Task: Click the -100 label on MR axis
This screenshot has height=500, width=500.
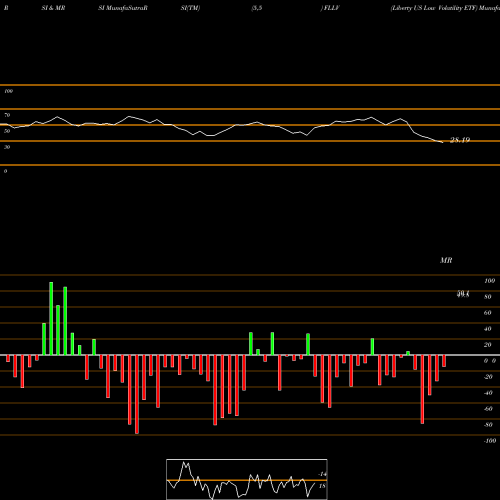Action: click(490, 441)
